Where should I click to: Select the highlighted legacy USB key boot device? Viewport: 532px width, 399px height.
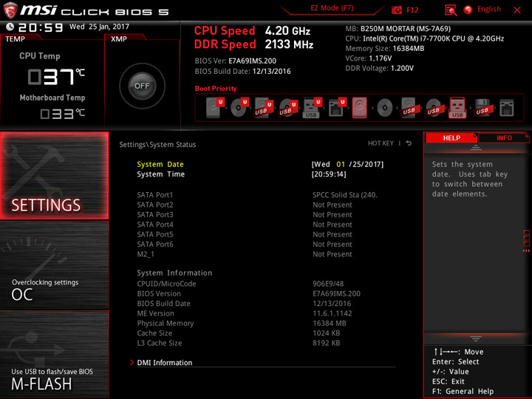(x=457, y=108)
